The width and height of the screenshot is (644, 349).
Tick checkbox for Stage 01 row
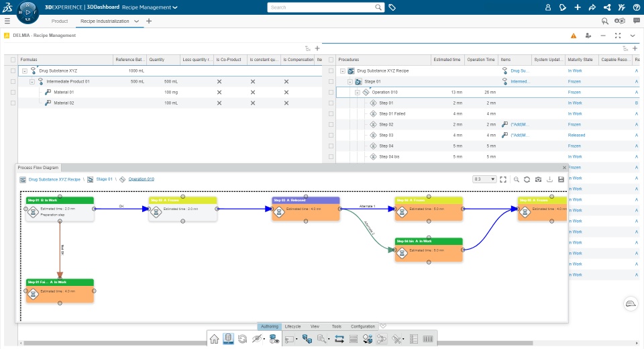pyautogui.click(x=331, y=81)
